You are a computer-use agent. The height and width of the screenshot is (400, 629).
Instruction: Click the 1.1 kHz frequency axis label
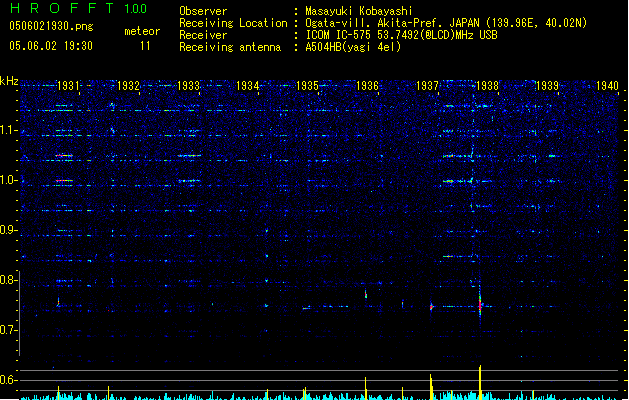9,130
